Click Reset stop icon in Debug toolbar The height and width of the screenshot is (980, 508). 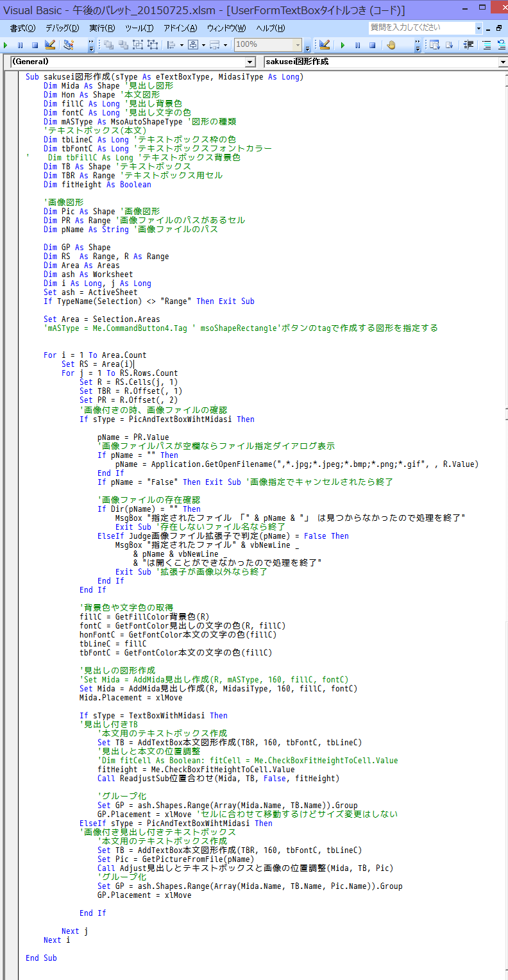coord(372,45)
